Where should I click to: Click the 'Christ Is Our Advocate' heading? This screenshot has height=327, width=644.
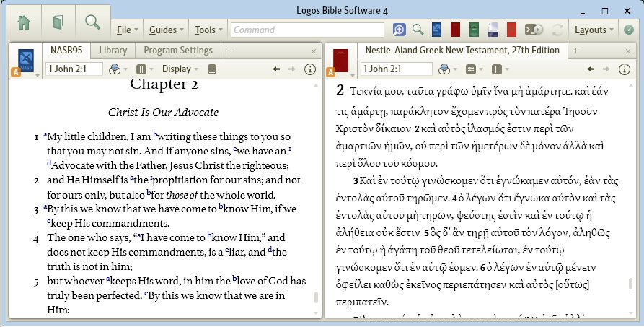164,113
